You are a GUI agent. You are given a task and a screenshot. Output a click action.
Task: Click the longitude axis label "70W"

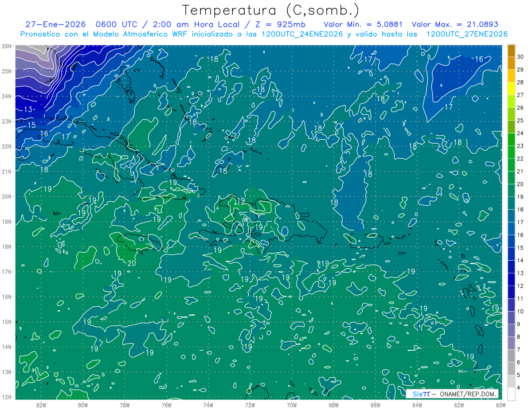(x=292, y=405)
